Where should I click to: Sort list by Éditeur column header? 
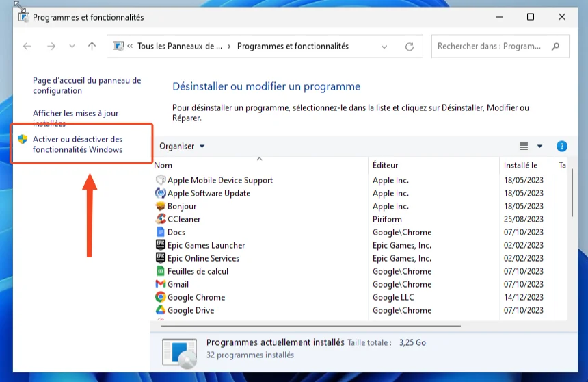(x=385, y=165)
